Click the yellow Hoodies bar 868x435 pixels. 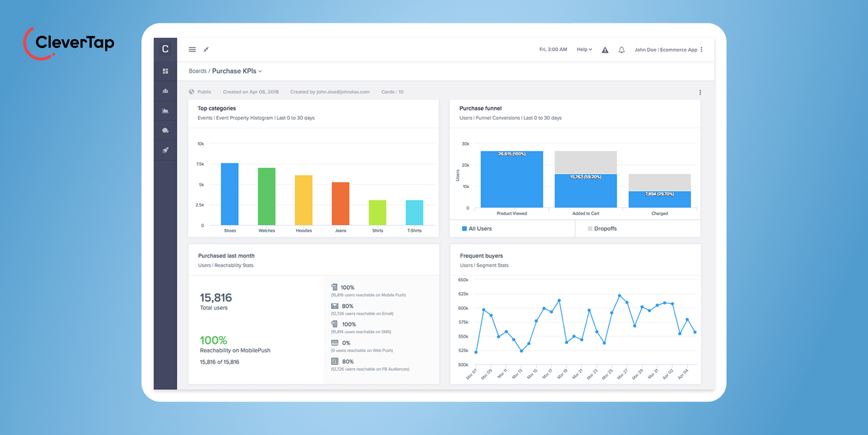click(x=304, y=200)
